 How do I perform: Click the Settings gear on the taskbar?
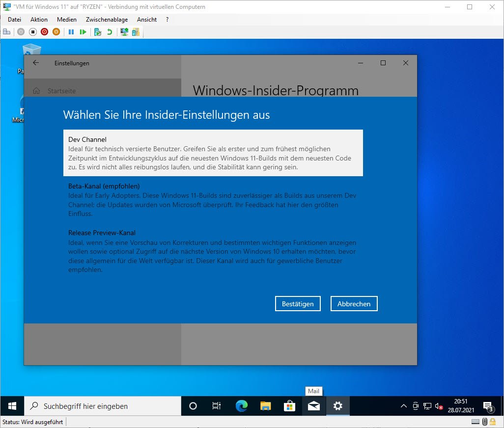(338, 406)
